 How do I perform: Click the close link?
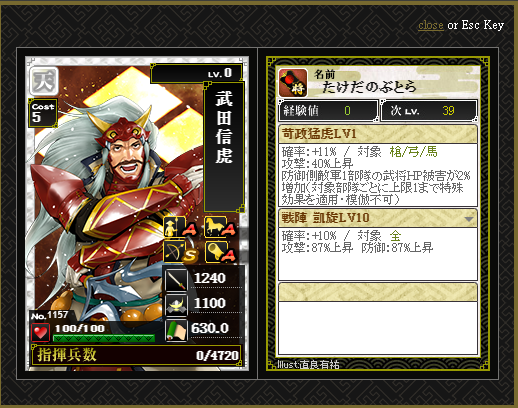tap(431, 25)
